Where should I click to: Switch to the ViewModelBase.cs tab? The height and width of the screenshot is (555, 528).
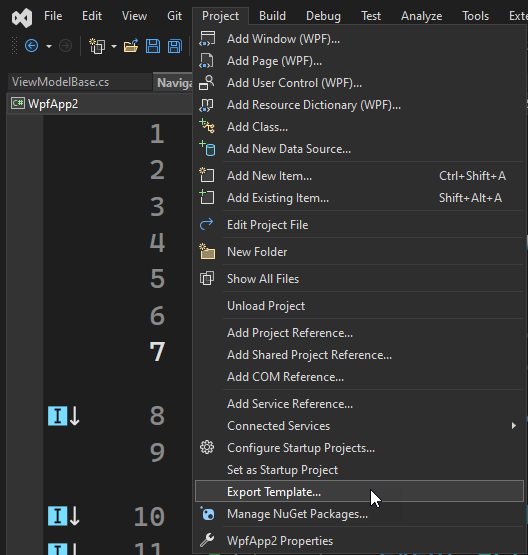[x=61, y=82]
